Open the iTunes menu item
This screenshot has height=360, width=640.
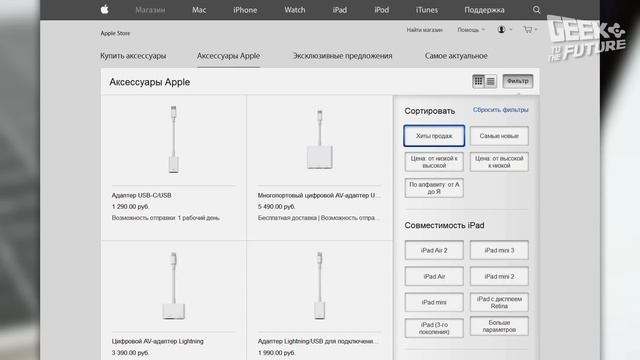427,10
